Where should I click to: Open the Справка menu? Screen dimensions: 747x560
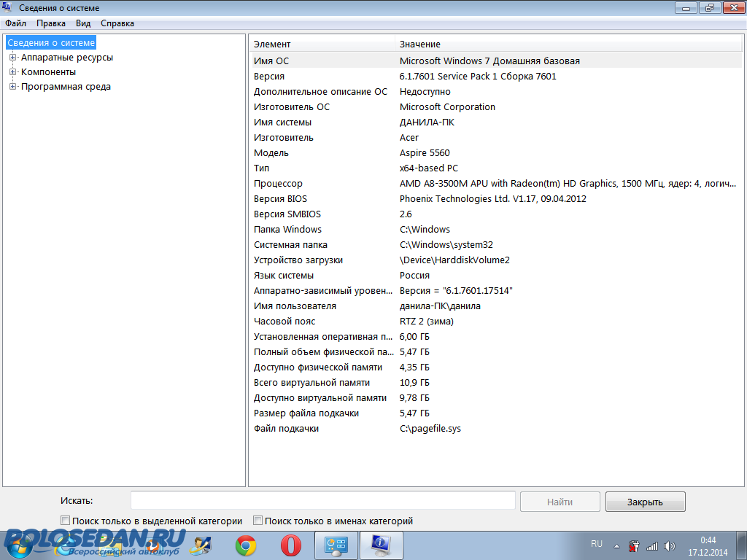pyautogui.click(x=117, y=23)
